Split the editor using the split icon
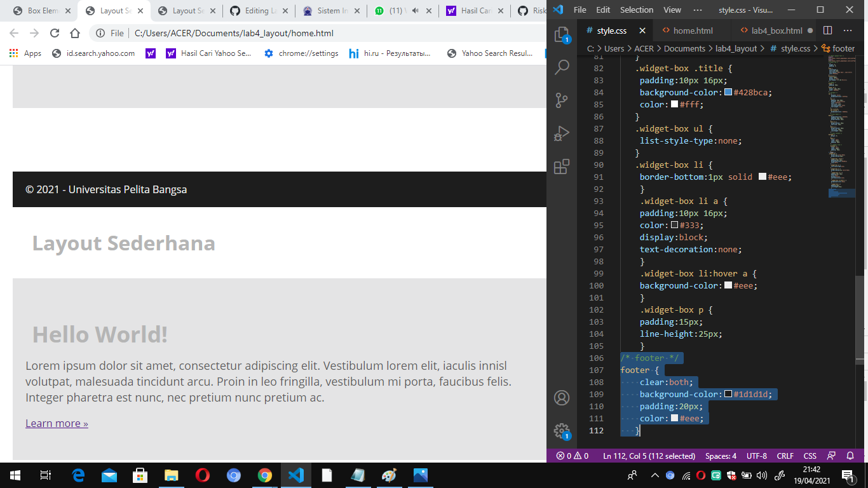The width and height of the screenshot is (868, 488). [x=827, y=30]
